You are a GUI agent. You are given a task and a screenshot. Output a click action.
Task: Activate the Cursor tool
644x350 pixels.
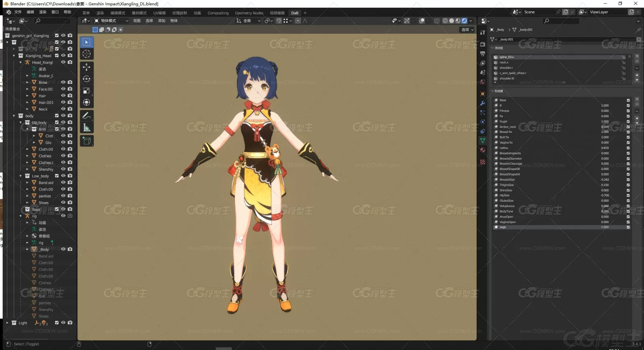click(x=87, y=54)
